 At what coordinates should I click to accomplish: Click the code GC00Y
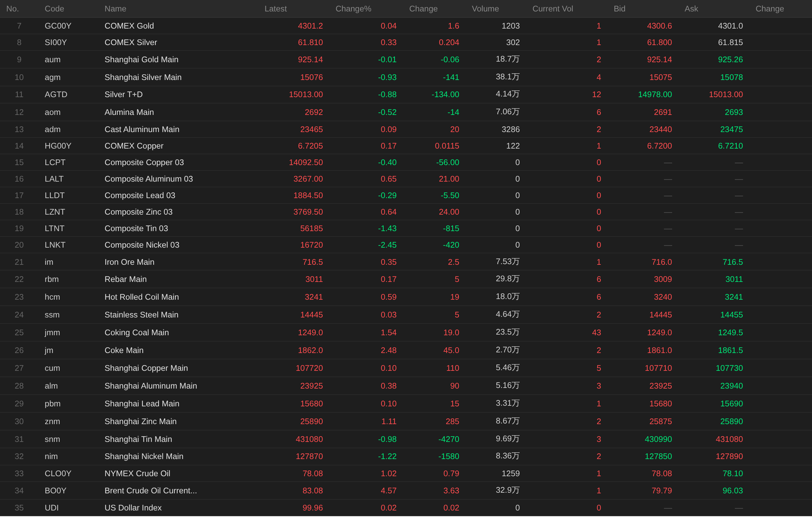(x=58, y=26)
